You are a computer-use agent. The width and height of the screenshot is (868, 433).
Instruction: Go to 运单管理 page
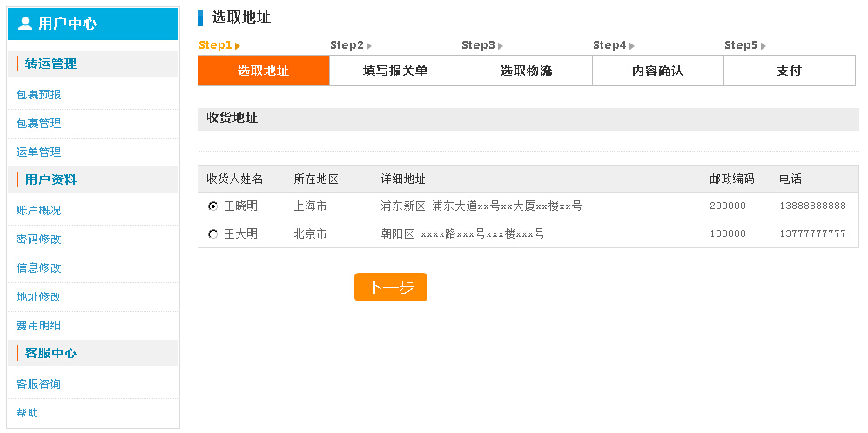pos(39,152)
